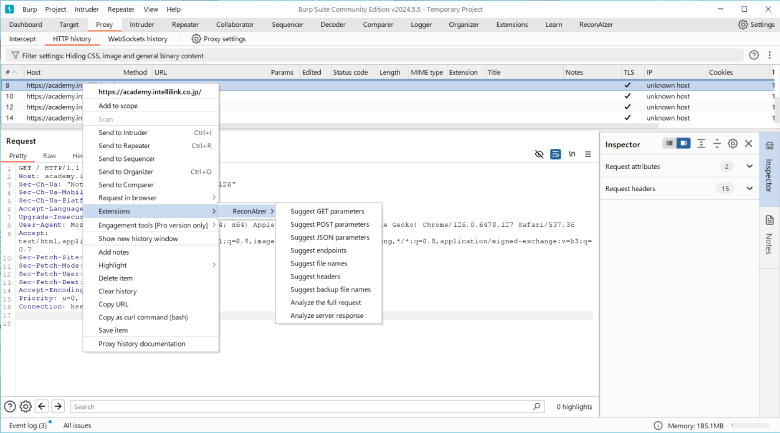This screenshot has height=433, width=780.
Task: Expand the Request headers section
Action: (749, 188)
